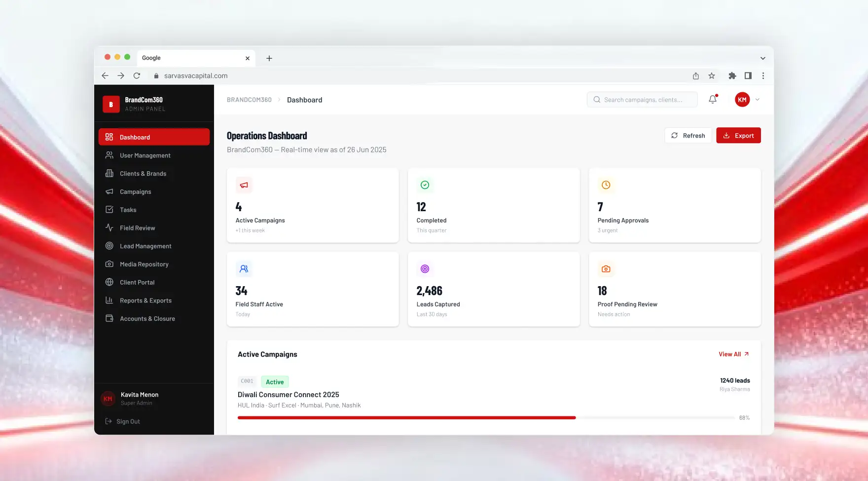The image size is (868, 481).
Task: Open Reports & Exports section
Action: point(154,300)
